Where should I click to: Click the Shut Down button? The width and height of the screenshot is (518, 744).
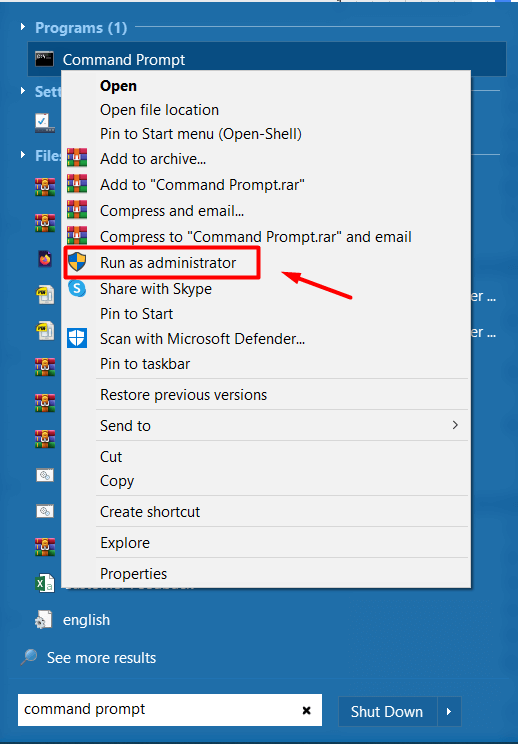(387, 711)
